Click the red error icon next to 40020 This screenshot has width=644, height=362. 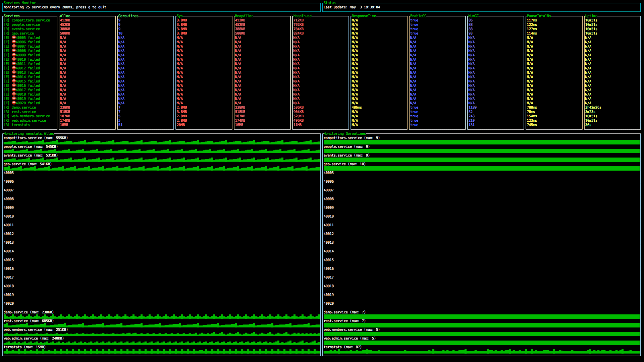point(14,103)
